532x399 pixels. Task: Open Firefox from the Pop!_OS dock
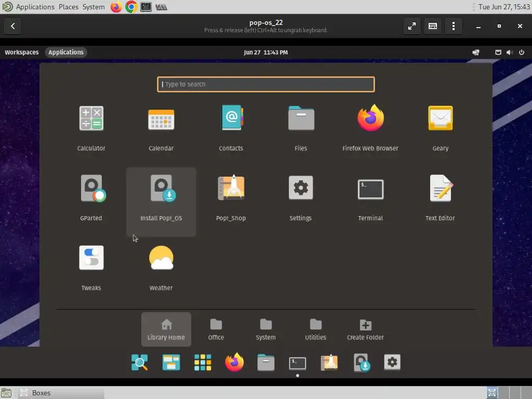(234, 362)
